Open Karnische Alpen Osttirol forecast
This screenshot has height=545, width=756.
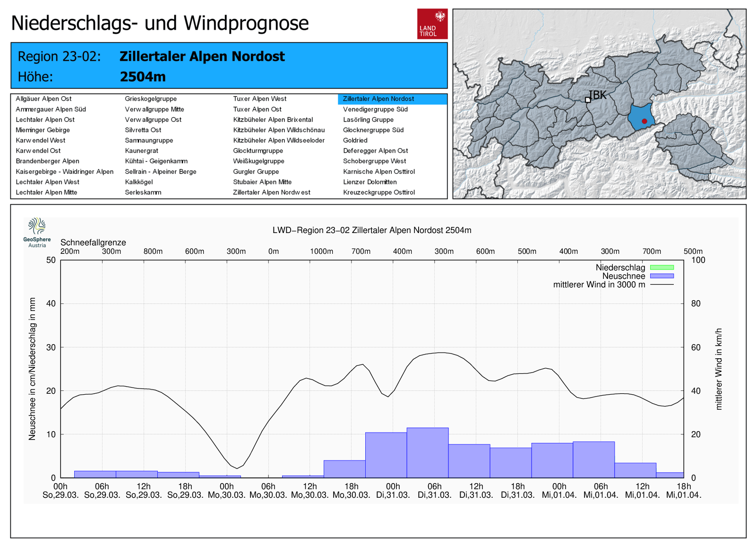point(379,172)
